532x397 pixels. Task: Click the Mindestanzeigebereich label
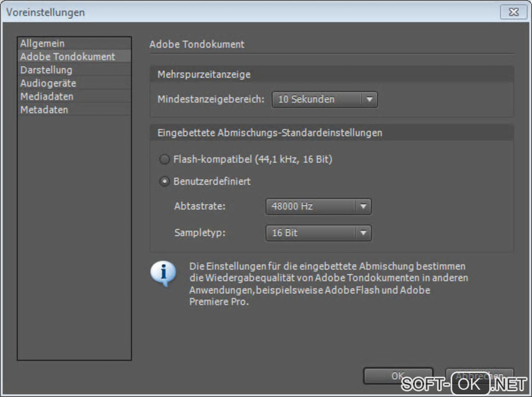point(211,100)
